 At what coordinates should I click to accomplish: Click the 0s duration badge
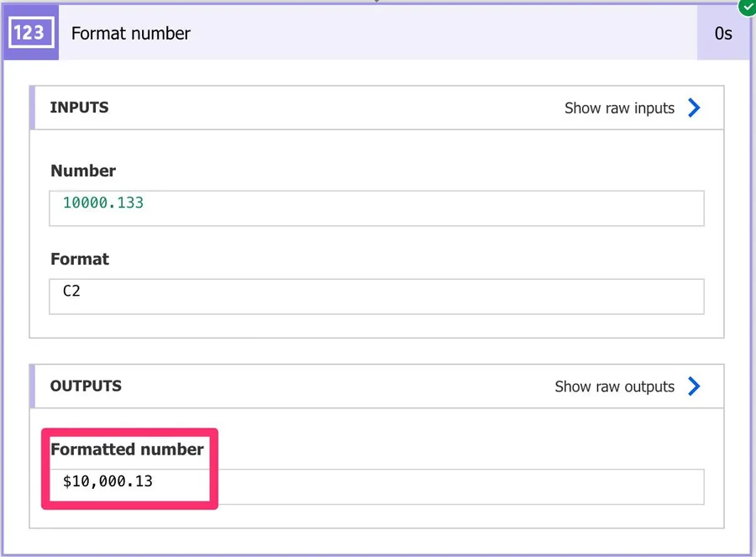(722, 34)
